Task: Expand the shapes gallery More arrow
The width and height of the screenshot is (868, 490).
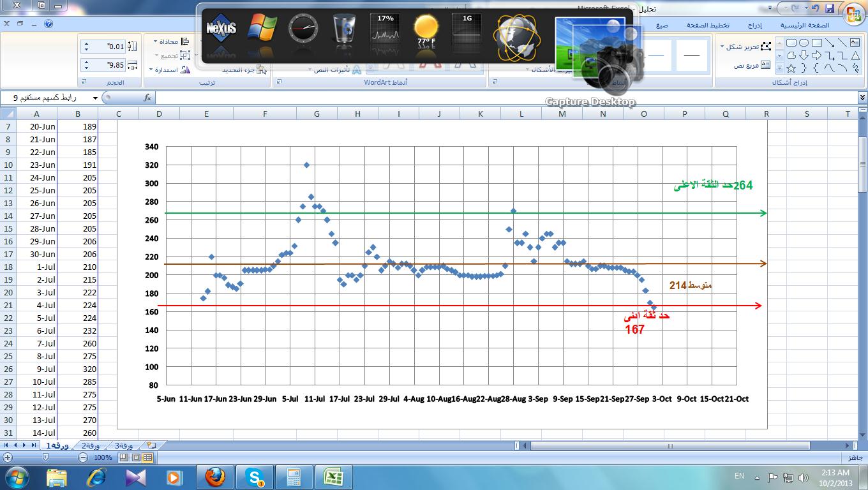Action: [780, 68]
